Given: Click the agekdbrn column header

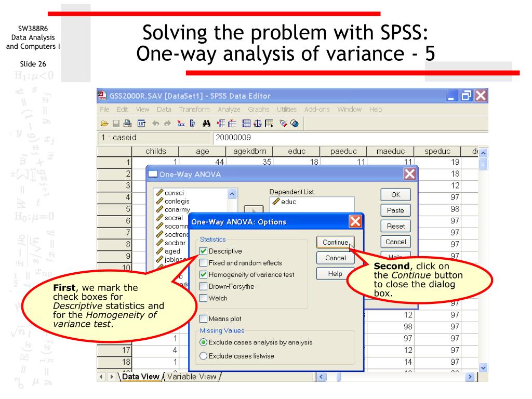Looking at the screenshot, I should coord(249,151).
